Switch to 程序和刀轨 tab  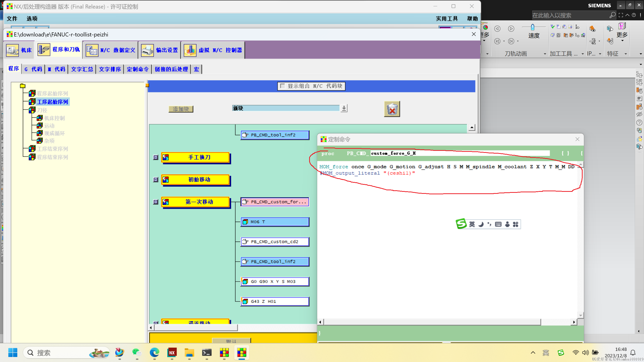[59, 50]
